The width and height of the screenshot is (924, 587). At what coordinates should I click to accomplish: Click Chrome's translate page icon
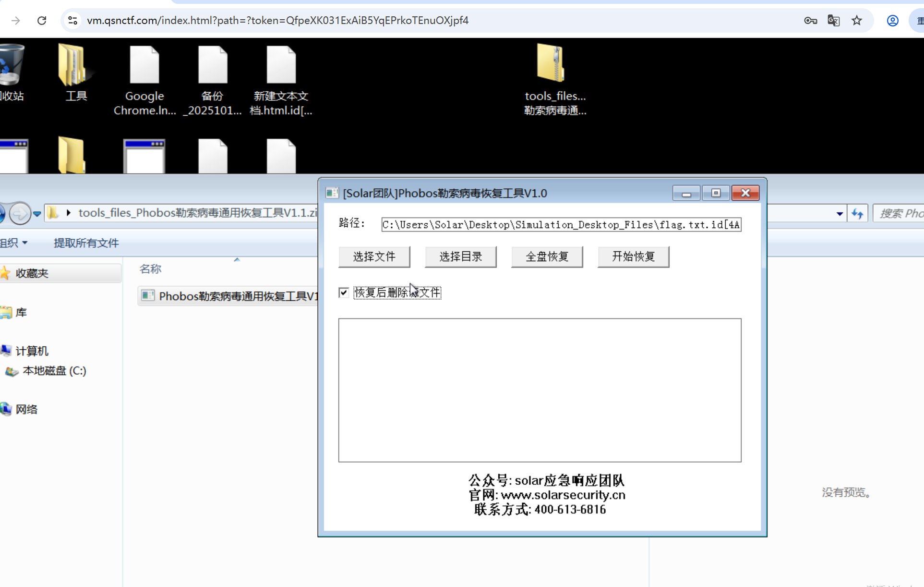[x=833, y=21]
